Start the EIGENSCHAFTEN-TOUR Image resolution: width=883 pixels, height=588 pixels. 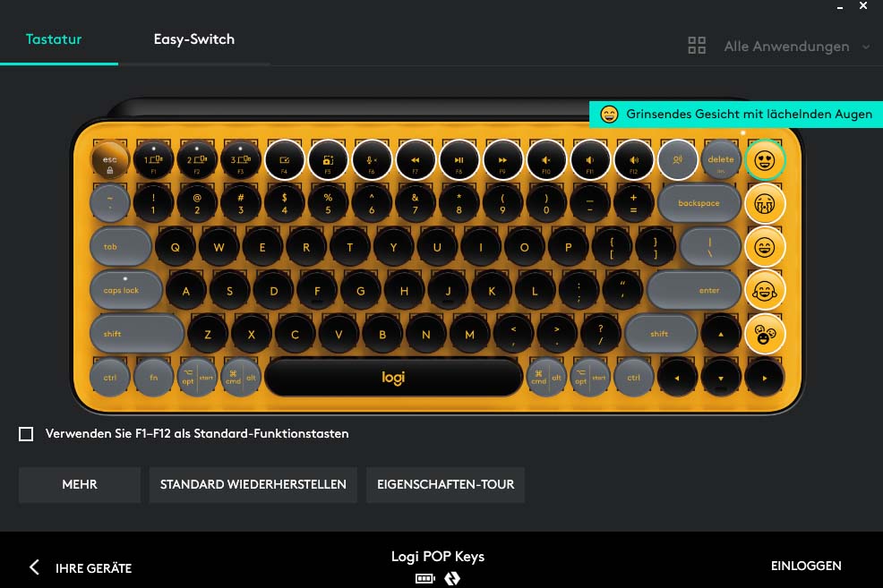tap(445, 484)
